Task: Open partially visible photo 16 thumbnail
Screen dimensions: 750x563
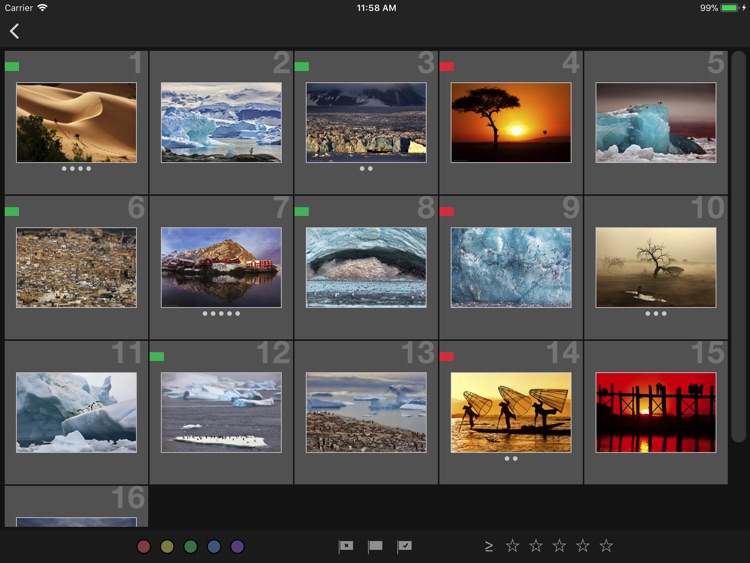Action: click(x=77, y=522)
